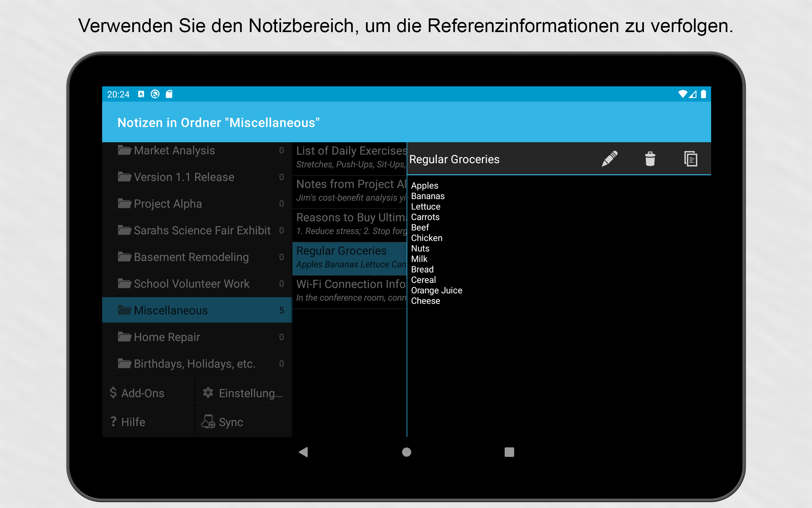Click the question mark Hilfe icon

pyautogui.click(x=114, y=421)
